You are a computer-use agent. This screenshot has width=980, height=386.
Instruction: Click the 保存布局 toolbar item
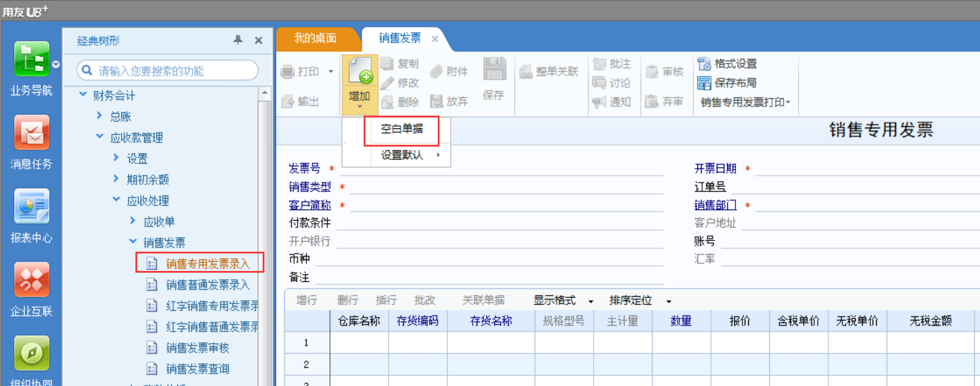727,83
